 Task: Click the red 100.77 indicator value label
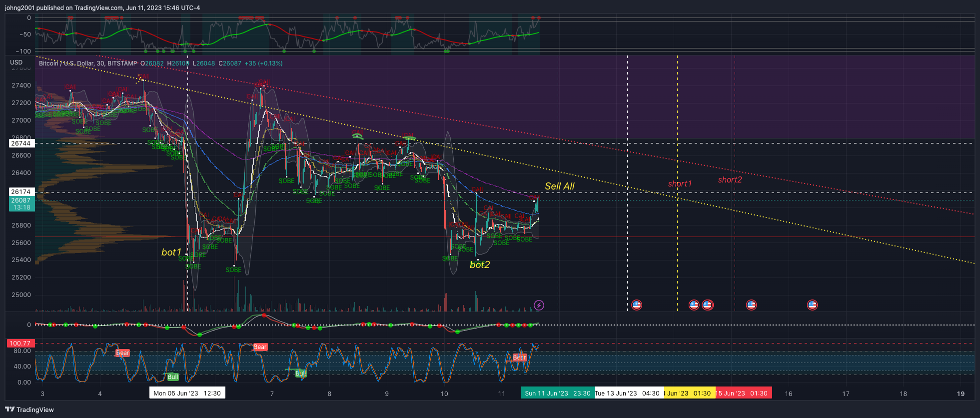point(20,343)
